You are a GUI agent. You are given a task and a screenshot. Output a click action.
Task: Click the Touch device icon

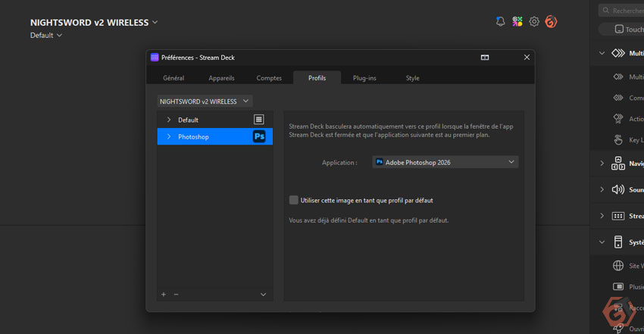[619, 29]
